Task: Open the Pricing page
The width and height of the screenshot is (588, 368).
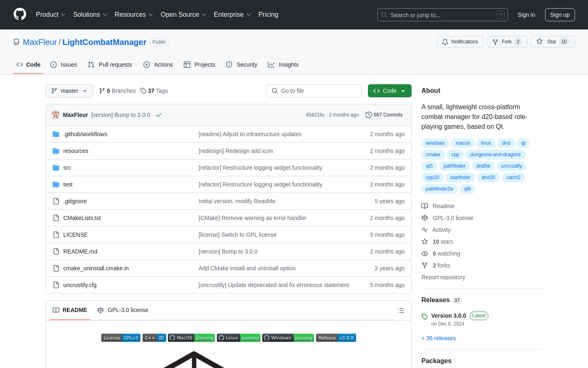Action: (268, 15)
